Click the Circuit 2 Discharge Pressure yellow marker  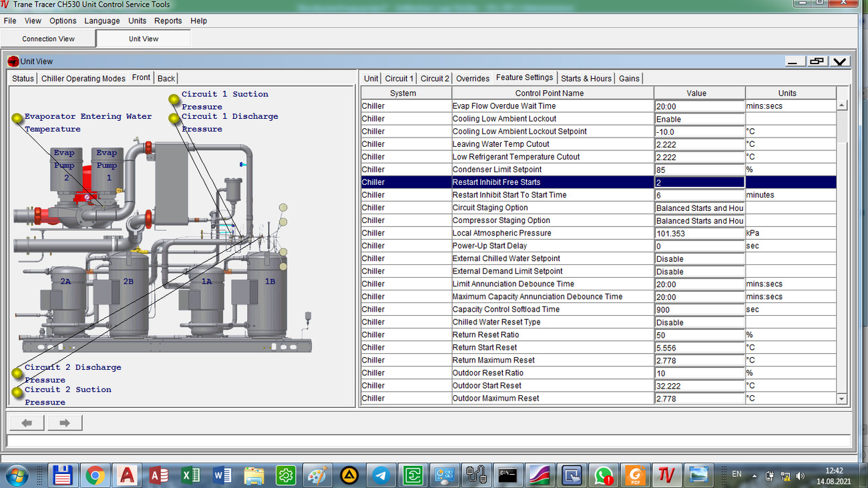[17, 373]
